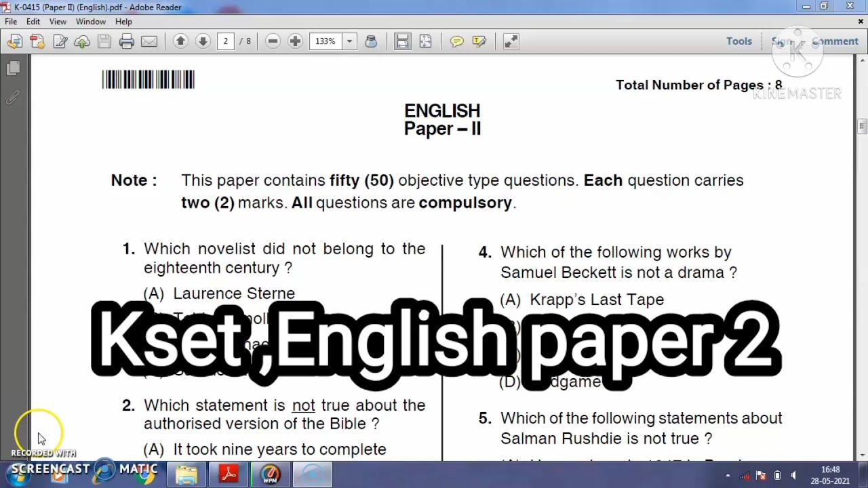Open the Window menu
This screenshot has height=488, width=868.
[x=91, y=22]
